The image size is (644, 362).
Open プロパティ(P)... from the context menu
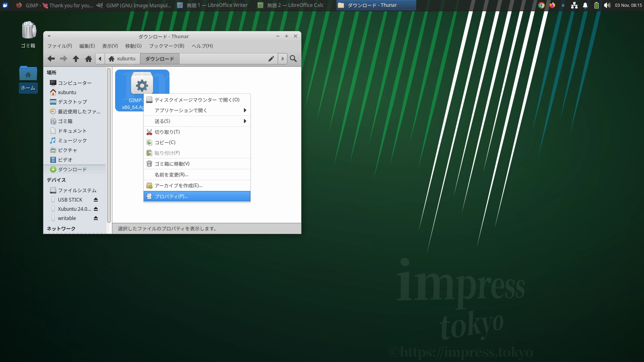click(x=197, y=196)
